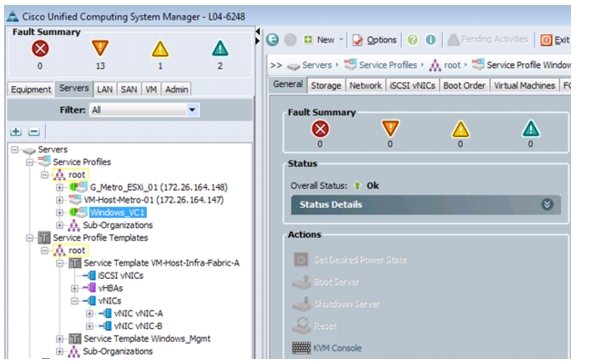Open the Storage tab
590x362 pixels.
pos(326,86)
